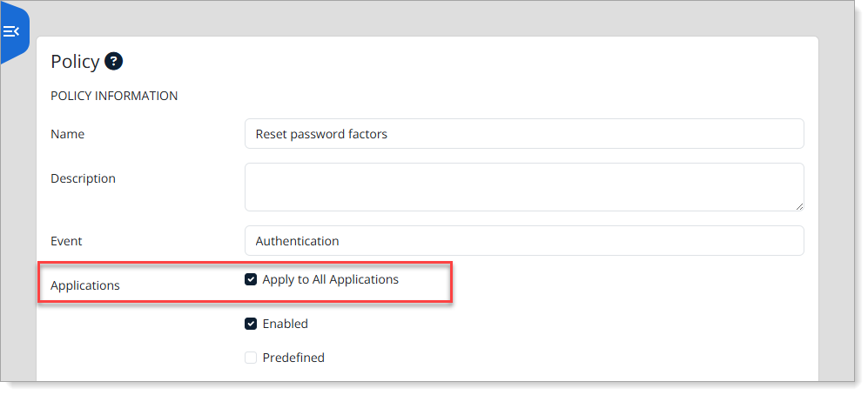Click the Apply to All Applications label text
The height and width of the screenshot is (395, 868).
click(331, 279)
